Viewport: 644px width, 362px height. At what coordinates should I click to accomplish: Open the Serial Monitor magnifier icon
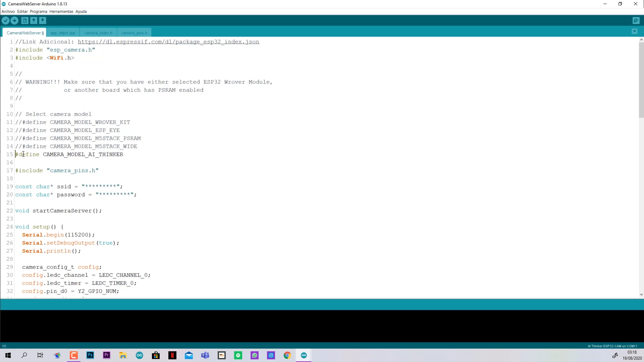[636, 21]
